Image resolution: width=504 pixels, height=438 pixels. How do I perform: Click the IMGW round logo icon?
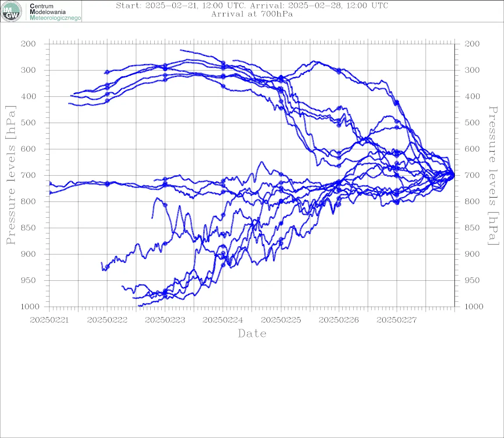[11, 11]
